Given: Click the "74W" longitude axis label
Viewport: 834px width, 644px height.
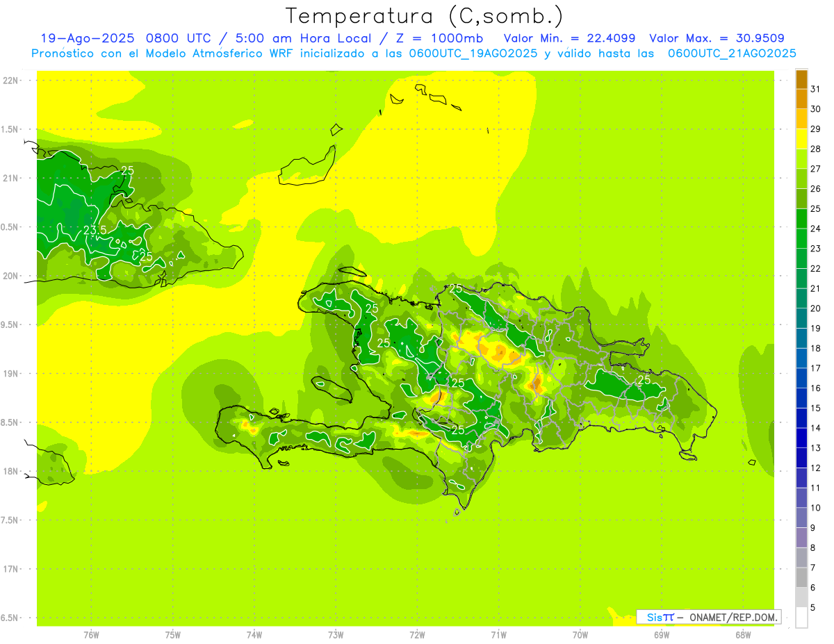Looking at the screenshot, I should [x=254, y=635].
